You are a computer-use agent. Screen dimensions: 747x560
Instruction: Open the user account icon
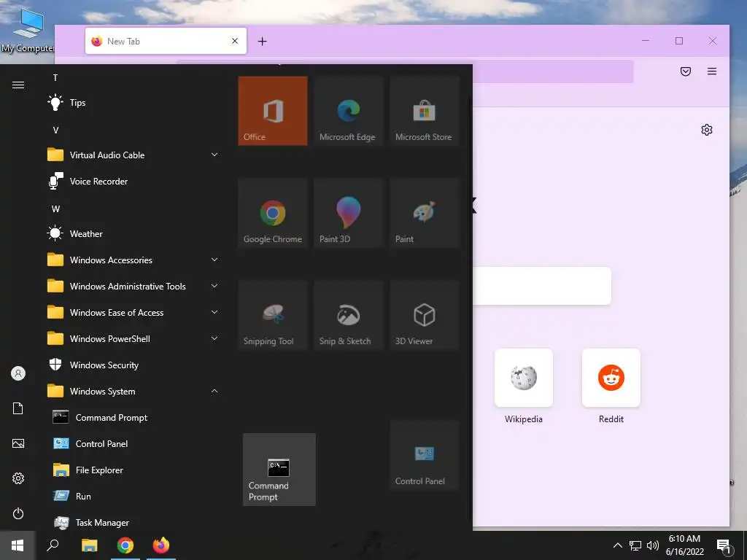pyautogui.click(x=18, y=373)
